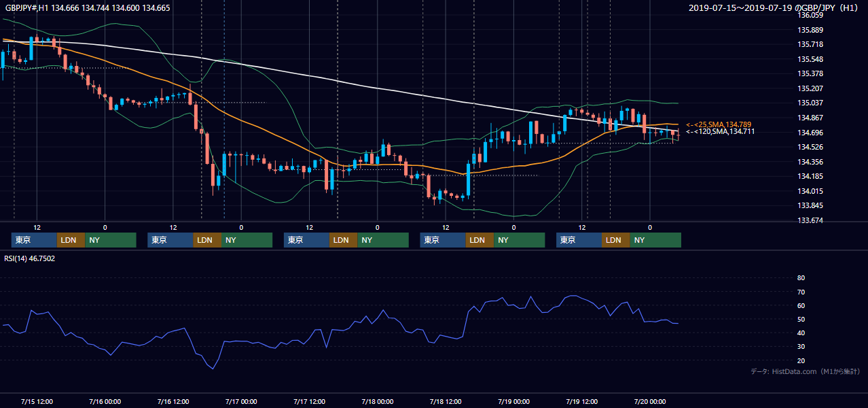This screenshot has width=868, height=408.
Task: Click RSI scale level 70
Action: coord(801,292)
